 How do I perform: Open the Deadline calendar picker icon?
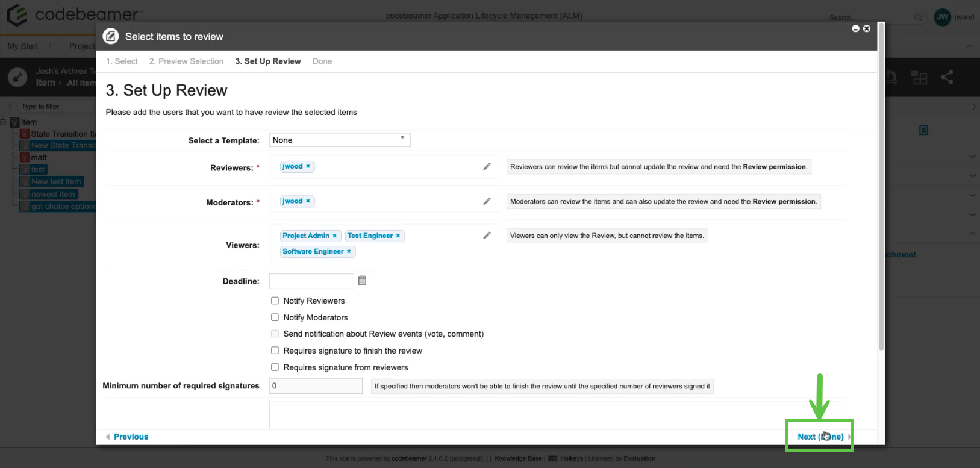pos(362,281)
